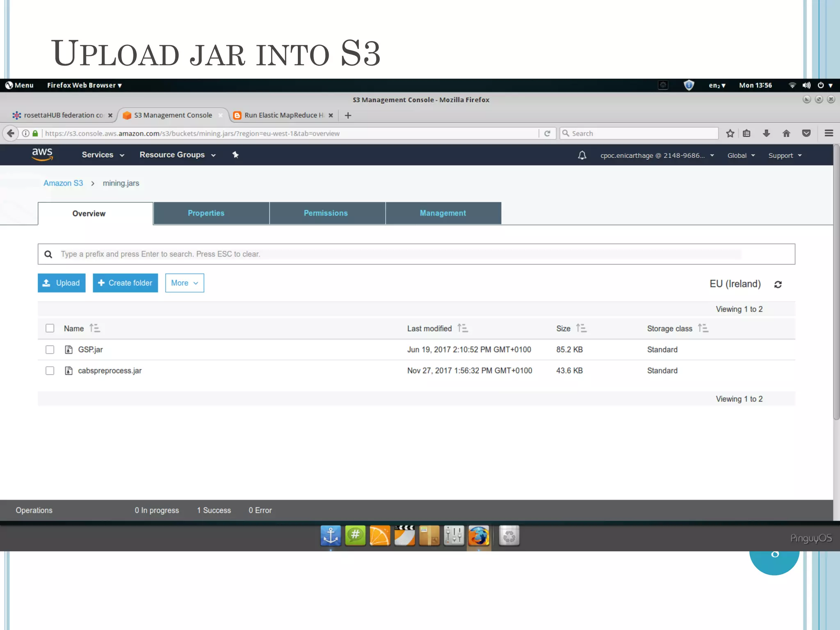
Task: Check the GSP.jar row checkbox
Action: tap(50, 349)
